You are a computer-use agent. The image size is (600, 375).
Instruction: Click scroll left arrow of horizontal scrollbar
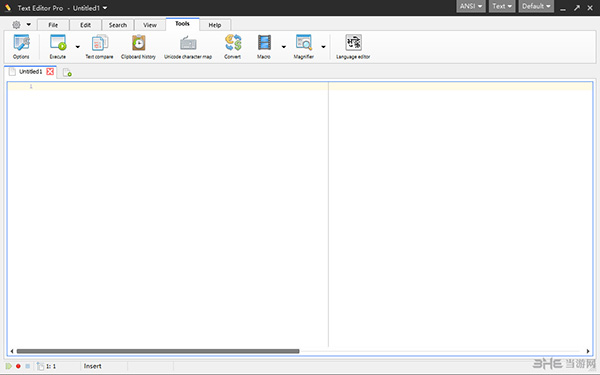[12, 351]
